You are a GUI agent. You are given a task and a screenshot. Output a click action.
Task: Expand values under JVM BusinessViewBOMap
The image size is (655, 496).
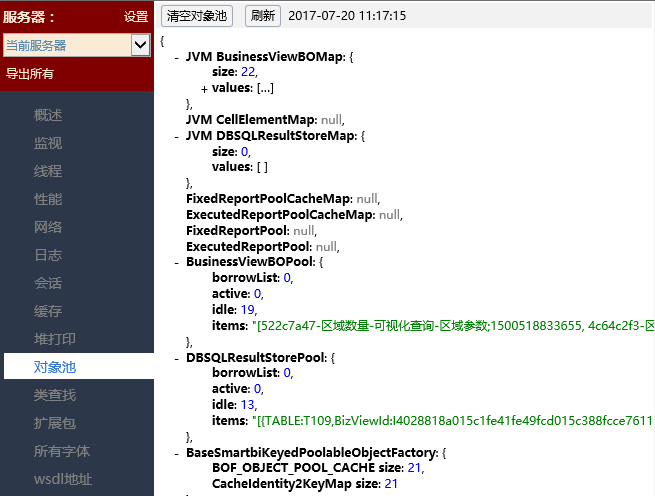tap(204, 89)
